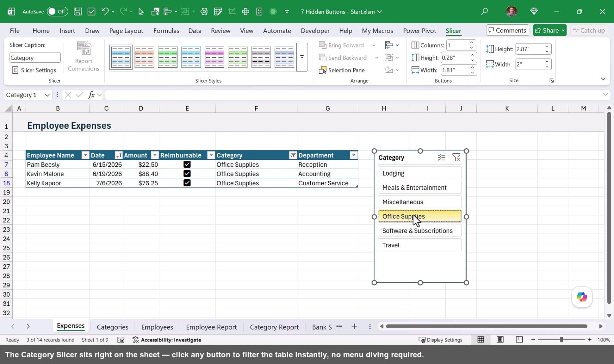Toggle multi-select in Category slicer

coord(441,157)
